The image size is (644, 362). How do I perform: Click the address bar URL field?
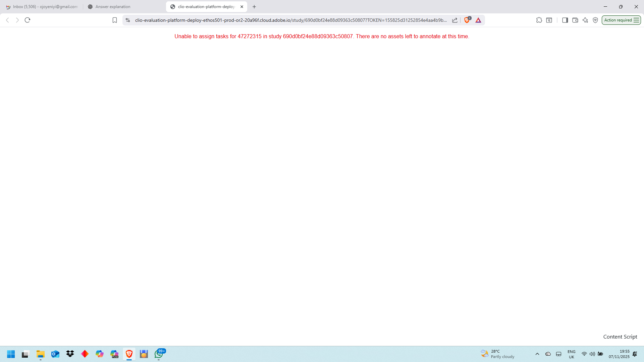[290, 20]
